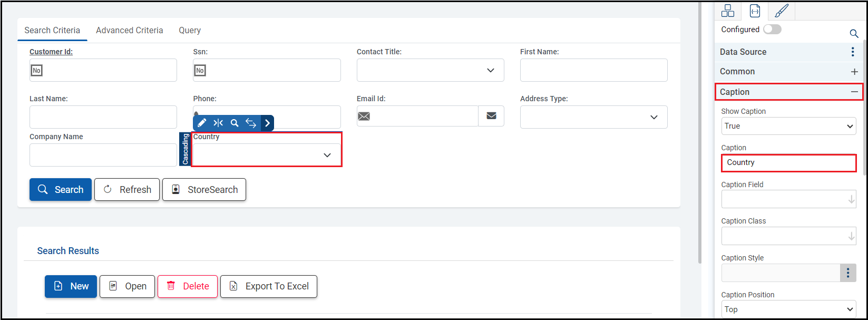The height and width of the screenshot is (320, 868).
Task: Click the properties search magnifier icon
Action: point(854,34)
